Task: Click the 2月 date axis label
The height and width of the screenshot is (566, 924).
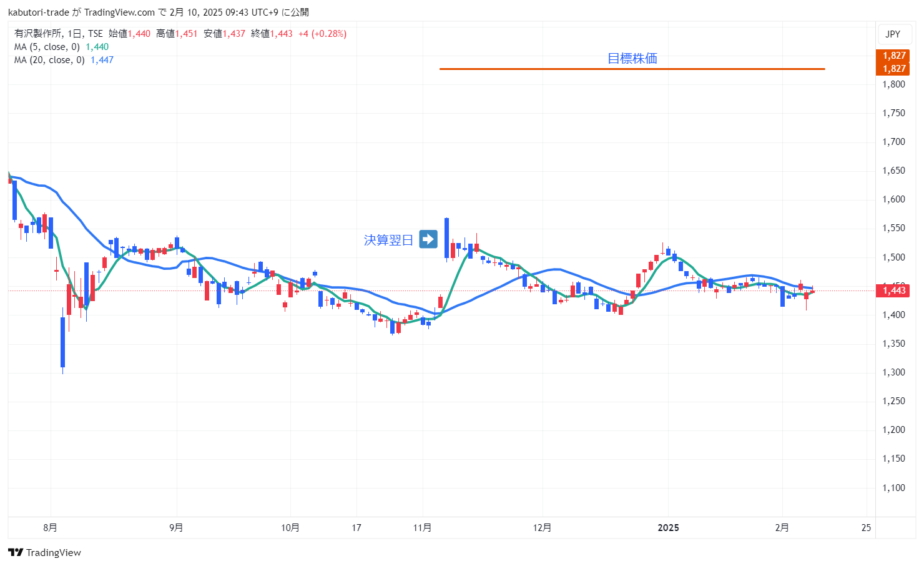Action: [x=782, y=528]
